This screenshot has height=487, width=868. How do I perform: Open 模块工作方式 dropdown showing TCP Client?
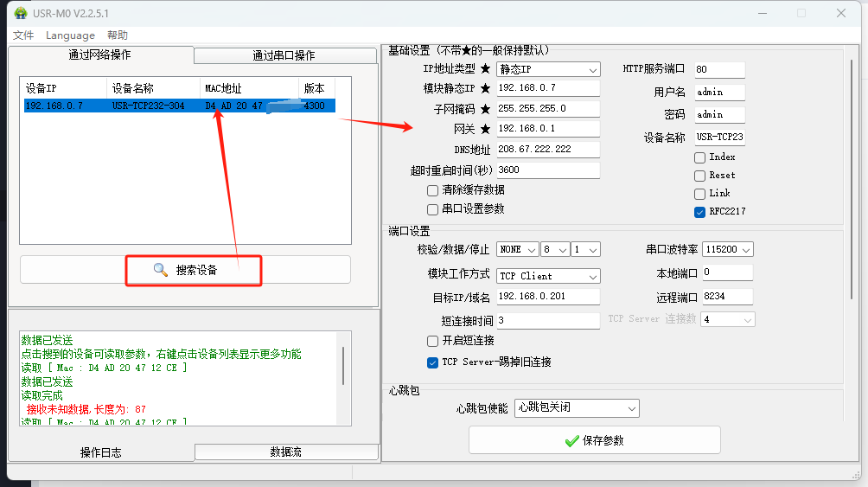pos(548,276)
